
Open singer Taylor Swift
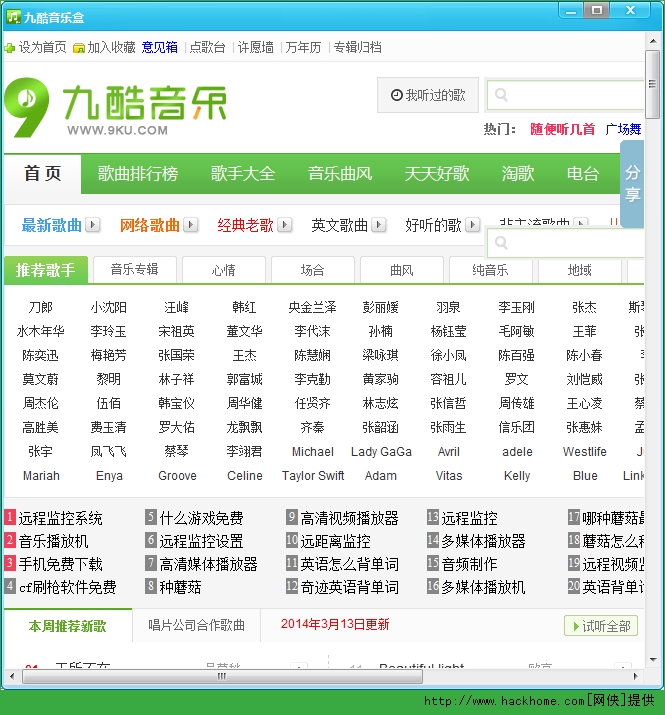coord(313,476)
